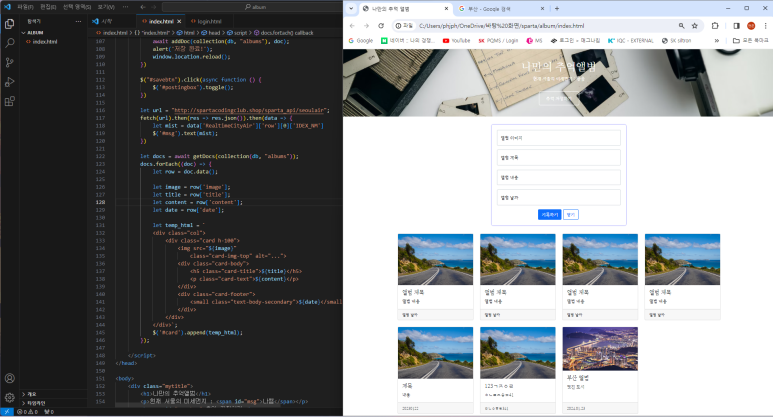Screen dimensions: 773x417
Task: Open the 편집(E) menu in VS Code
Action: pos(48,7)
